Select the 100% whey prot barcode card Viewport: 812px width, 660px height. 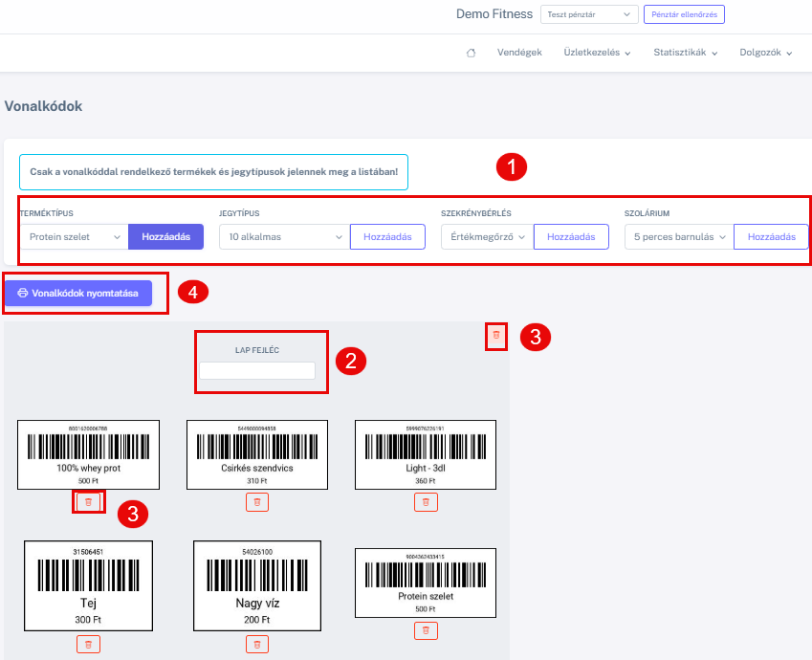coord(89,455)
